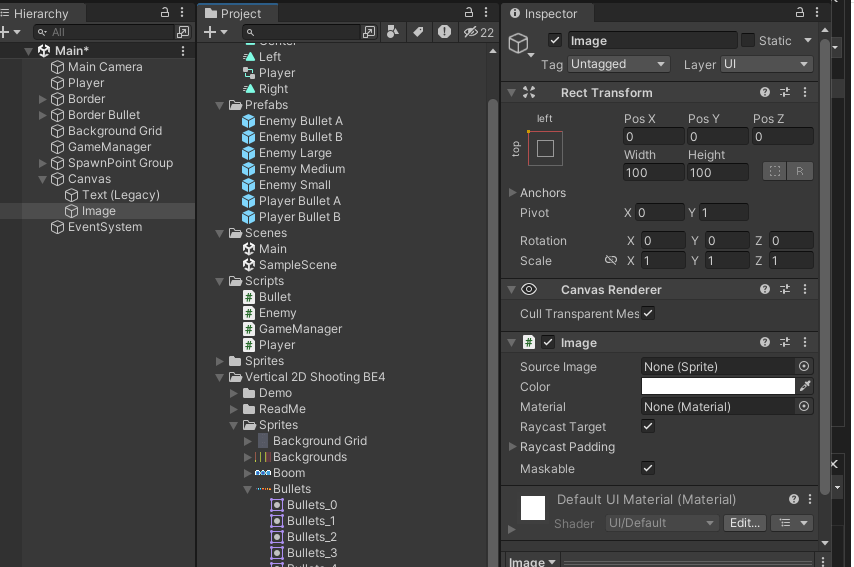Pick Material via object picker circle
This screenshot has height=567, width=854.
click(804, 406)
